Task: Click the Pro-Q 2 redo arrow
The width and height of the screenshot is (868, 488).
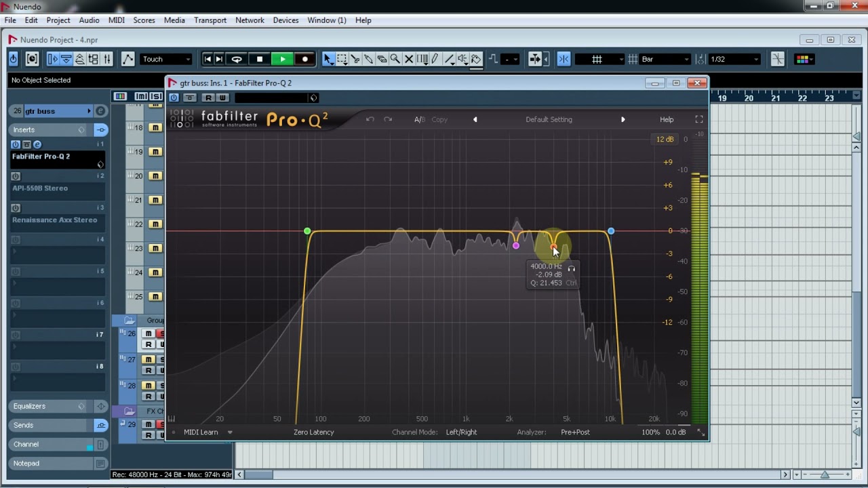Action: point(388,119)
